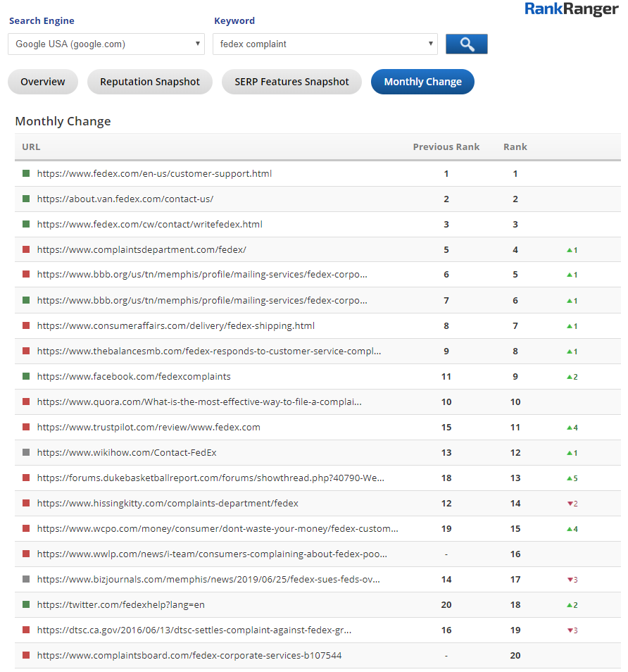Click red down arrow for hissingkitty.com row
The height and width of the screenshot is (672, 628).
pos(569,504)
